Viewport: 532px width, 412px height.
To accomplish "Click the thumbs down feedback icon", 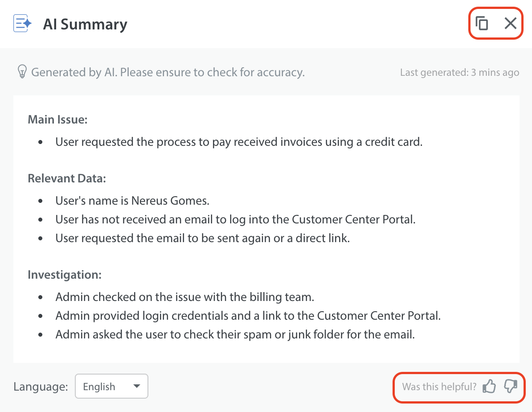I will [511, 386].
